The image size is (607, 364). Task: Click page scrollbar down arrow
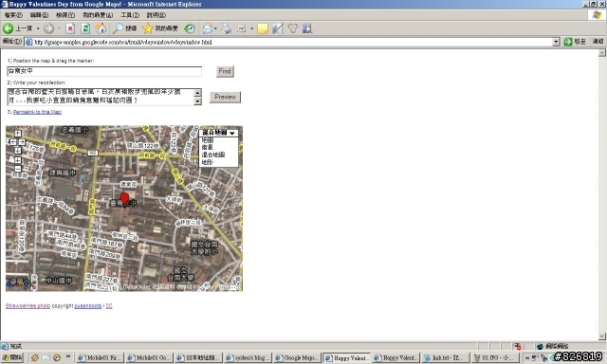click(602, 337)
